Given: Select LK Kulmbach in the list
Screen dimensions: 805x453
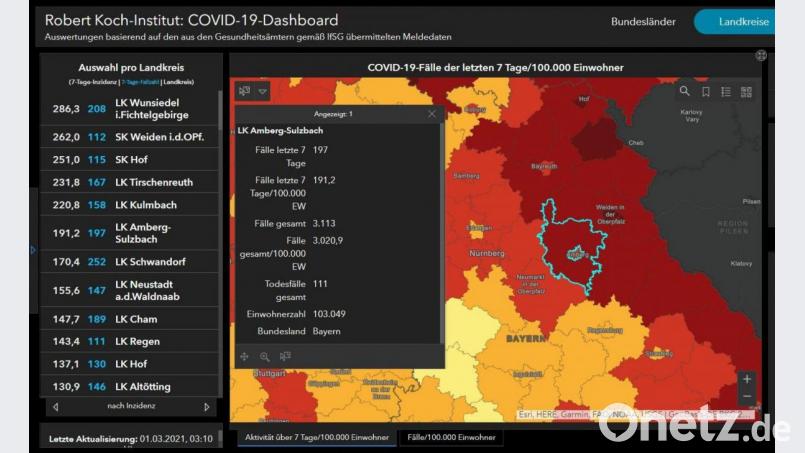Looking at the screenshot, I should click(130, 205).
